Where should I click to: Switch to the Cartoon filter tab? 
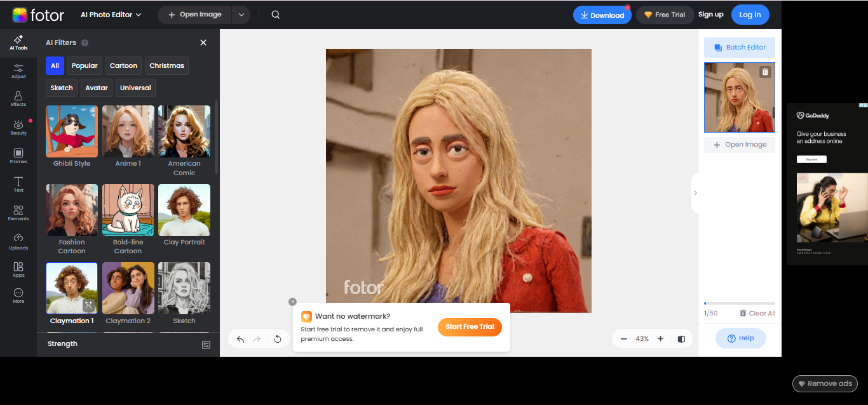(123, 65)
